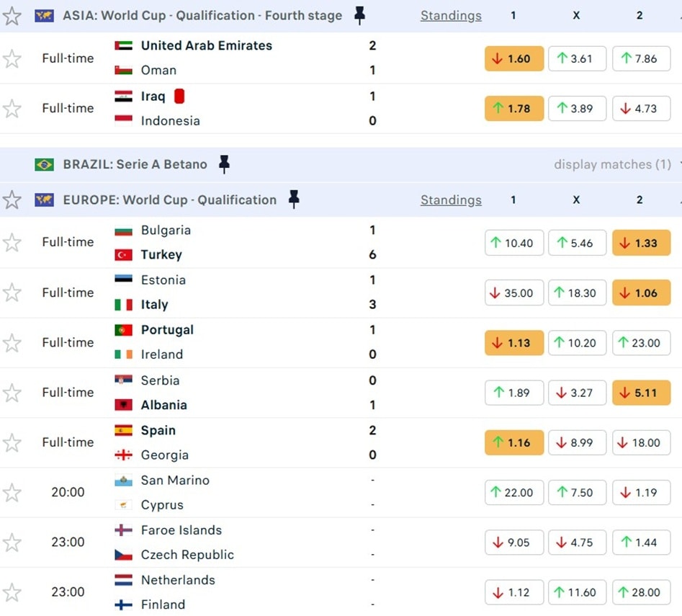
Task: Star the Bulgaria vs Turkey match
Action: click(12, 243)
